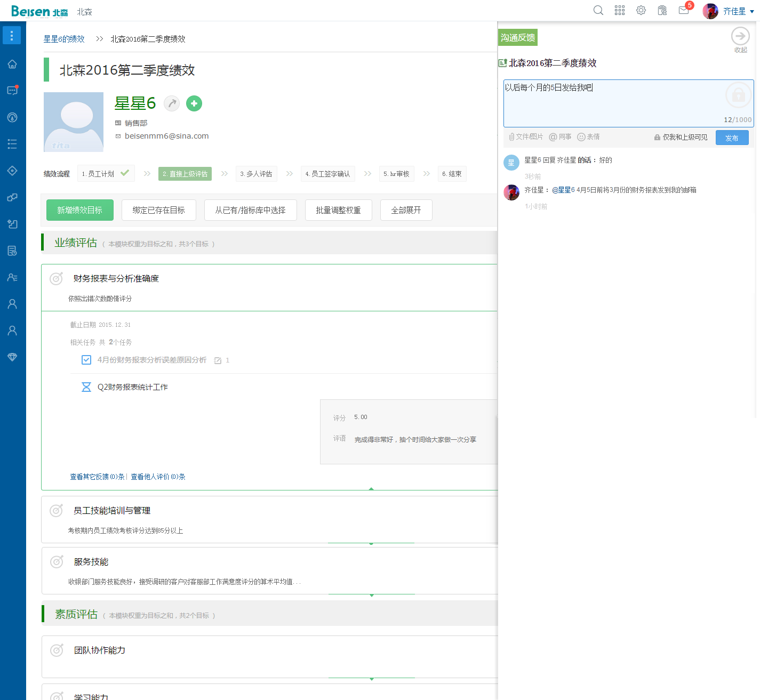Click the share arrow next to 星星6
The height and width of the screenshot is (700, 760).
(x=172, y=103)
